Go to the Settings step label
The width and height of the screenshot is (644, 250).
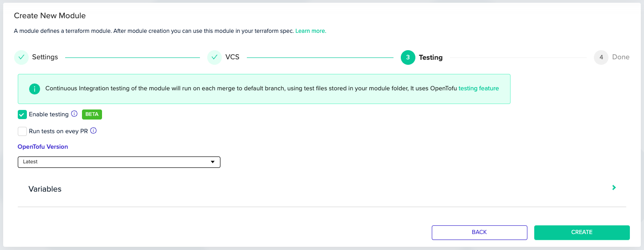pyautogui.click(x=45, y=57)
